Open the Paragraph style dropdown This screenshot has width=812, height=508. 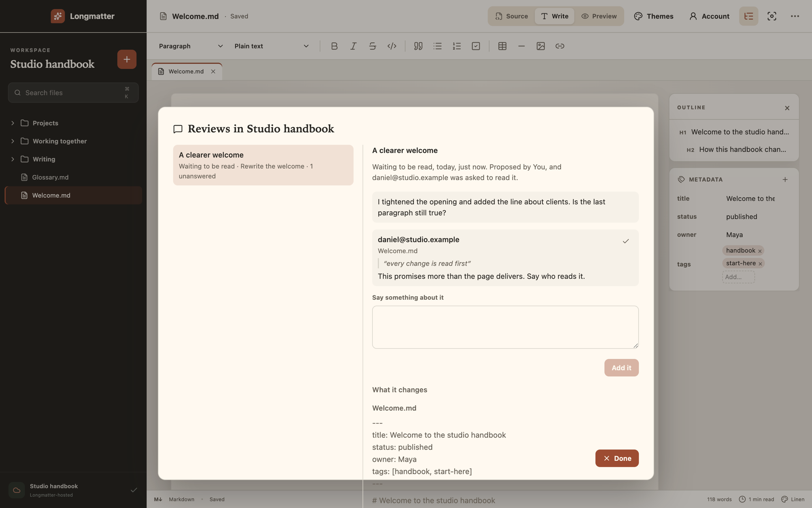[x=191, y=46]
